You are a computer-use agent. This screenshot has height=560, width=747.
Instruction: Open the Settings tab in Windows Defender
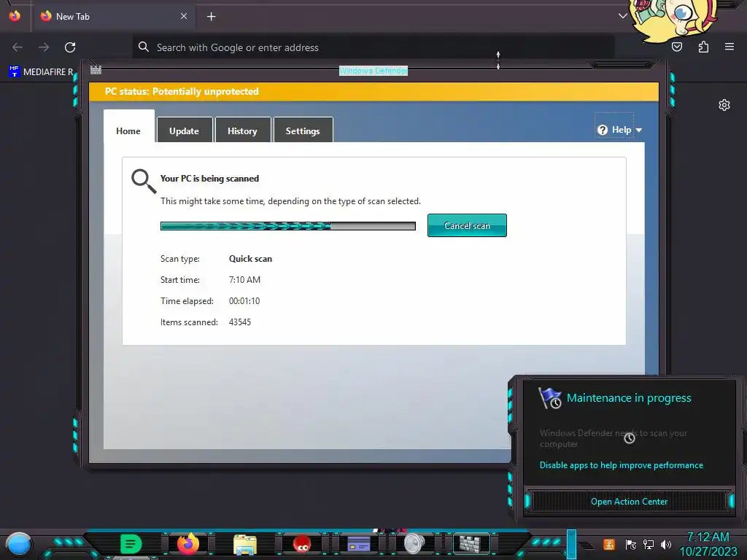303,131
